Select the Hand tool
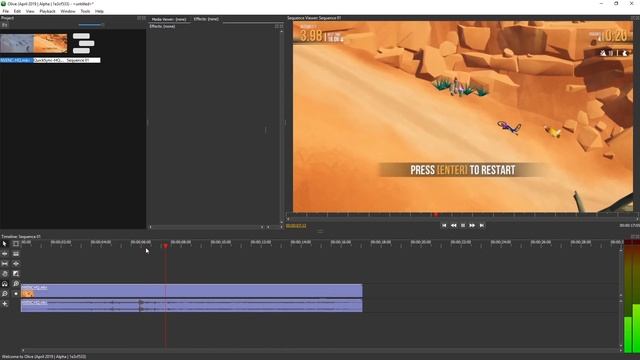 coord(4,273)
